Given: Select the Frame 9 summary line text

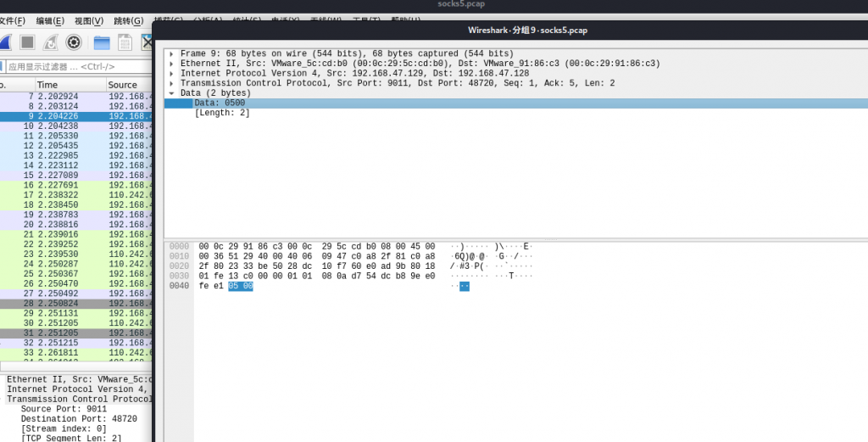Looking at the screenshot, I should (x=347, y=53).
